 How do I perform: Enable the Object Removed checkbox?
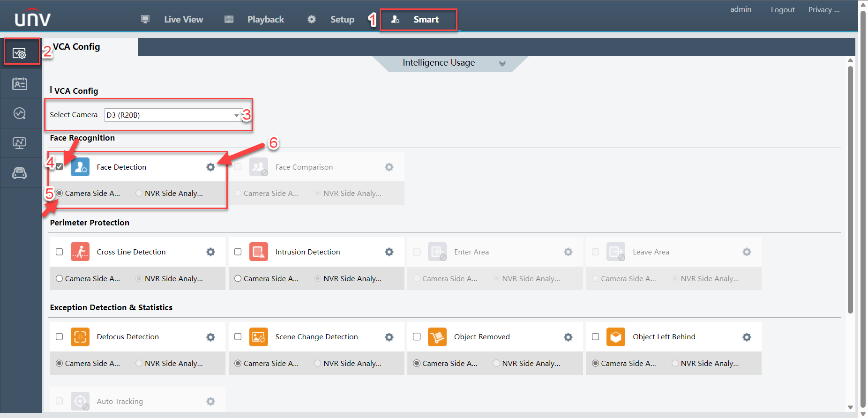pyautogui.click(x=417, y=337)
